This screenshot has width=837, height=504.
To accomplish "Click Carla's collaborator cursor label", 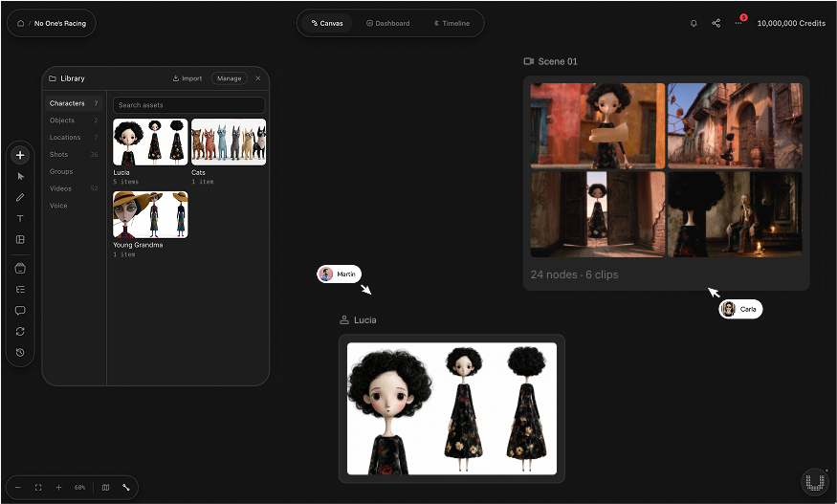I will click(740, 309).
